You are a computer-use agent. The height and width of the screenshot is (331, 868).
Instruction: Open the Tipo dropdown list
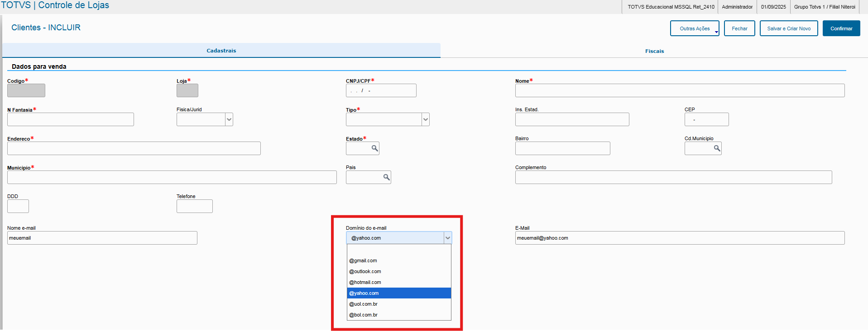[426, 119]
